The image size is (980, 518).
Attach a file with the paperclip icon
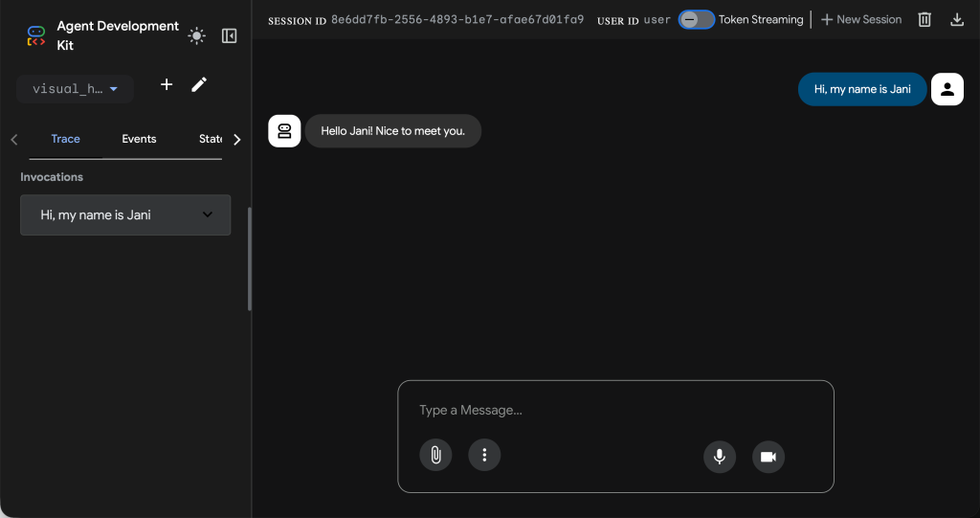(x=435, y=455)
